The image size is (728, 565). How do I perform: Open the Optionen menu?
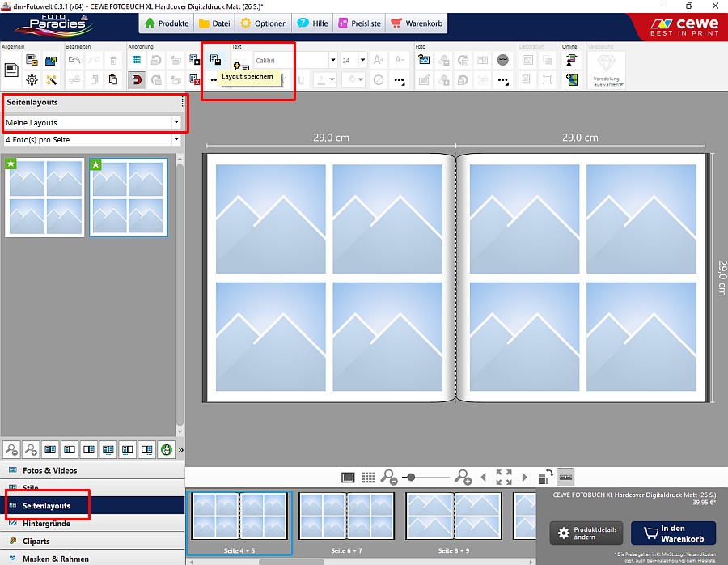(263, 23)
